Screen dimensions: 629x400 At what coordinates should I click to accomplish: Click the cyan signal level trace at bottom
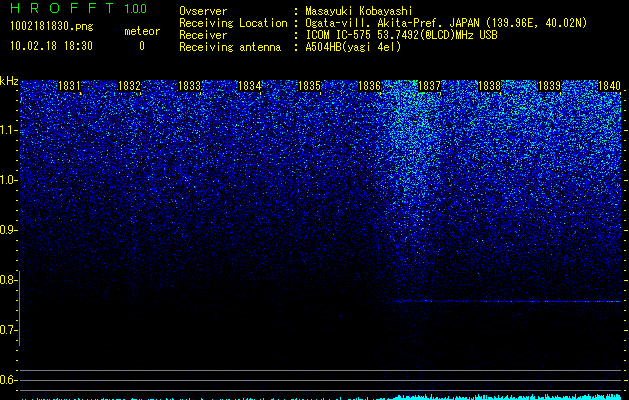pos(321,397)
